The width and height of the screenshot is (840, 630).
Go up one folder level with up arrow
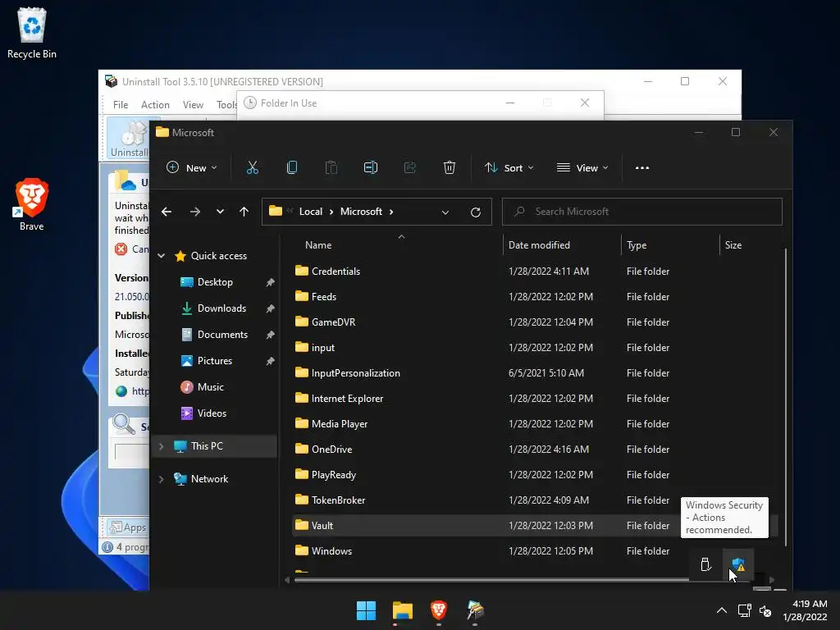[244, 212]
